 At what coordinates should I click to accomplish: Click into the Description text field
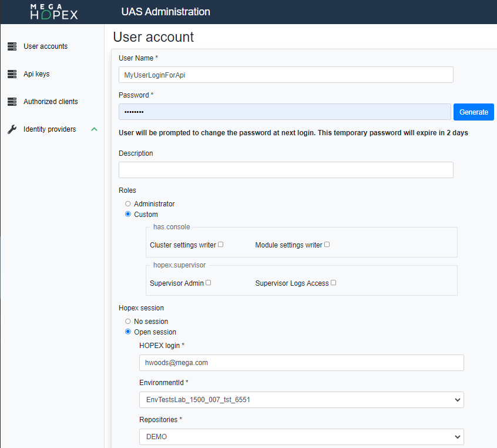tap(286, 170)
